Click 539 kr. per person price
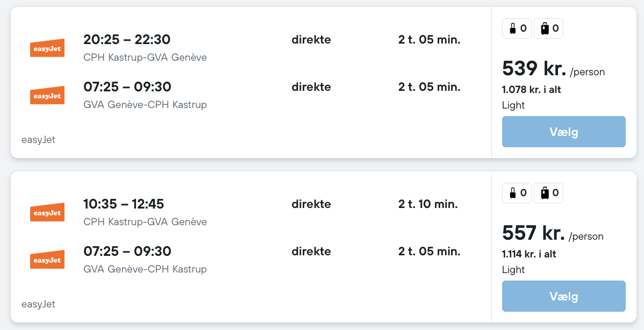This screenshot has width=644, height=330. pos(534,69)
